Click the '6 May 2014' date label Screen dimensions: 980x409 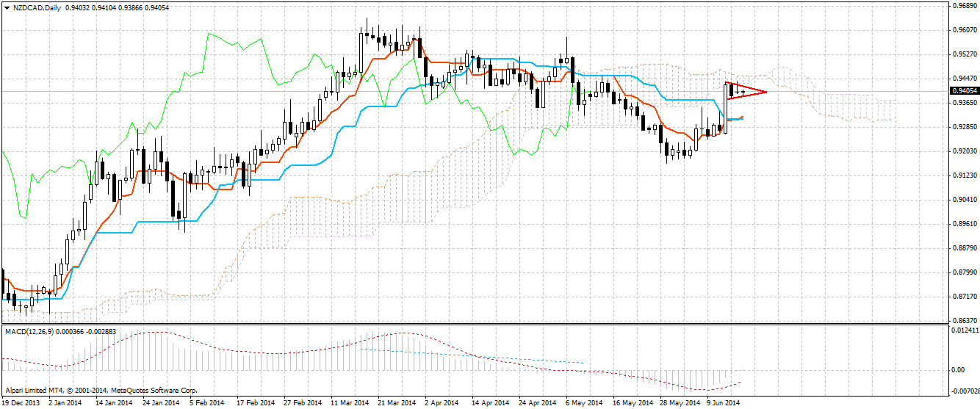pyautogui.click(x=583, y=403)
